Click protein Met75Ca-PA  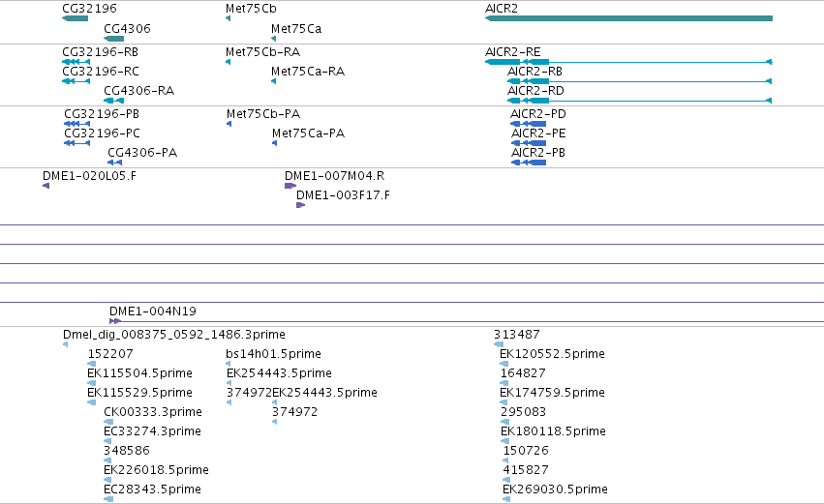coord(309,133)
